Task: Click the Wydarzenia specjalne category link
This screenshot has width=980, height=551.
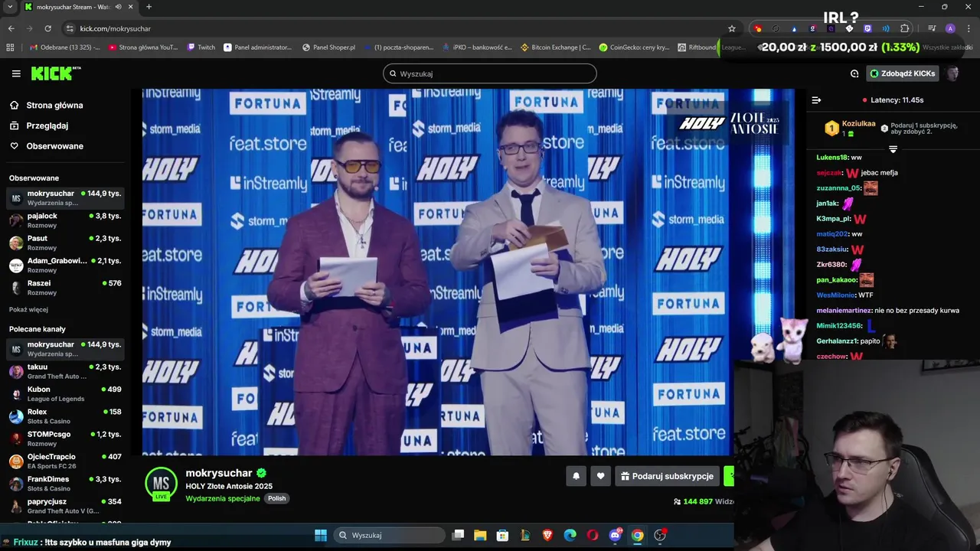Action: (x=223, y=498)
